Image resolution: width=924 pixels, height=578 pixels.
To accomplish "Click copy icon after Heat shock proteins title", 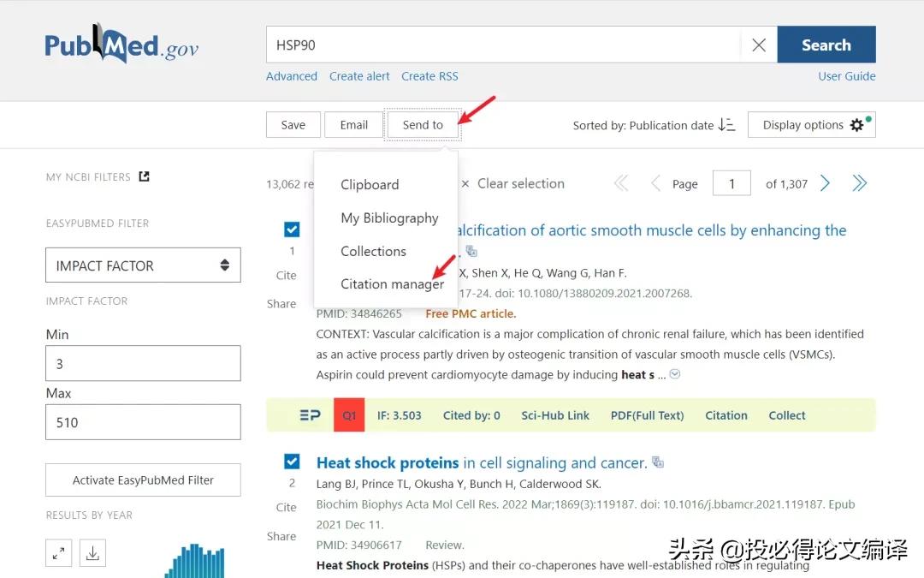I will point(658,462).
